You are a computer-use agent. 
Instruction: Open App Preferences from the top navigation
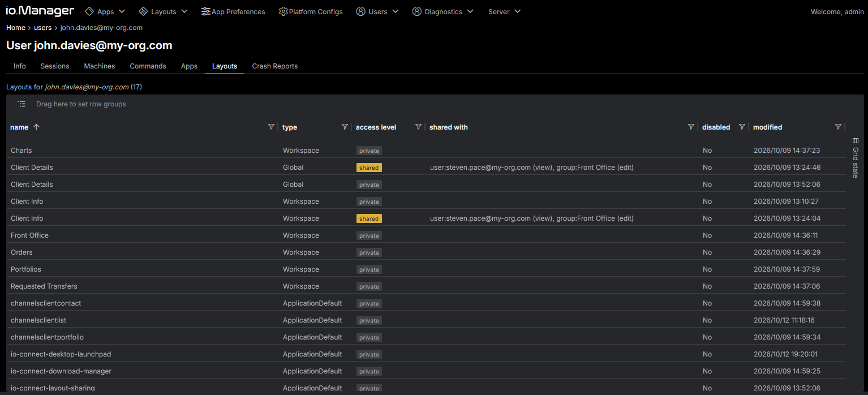coord(233,11)
